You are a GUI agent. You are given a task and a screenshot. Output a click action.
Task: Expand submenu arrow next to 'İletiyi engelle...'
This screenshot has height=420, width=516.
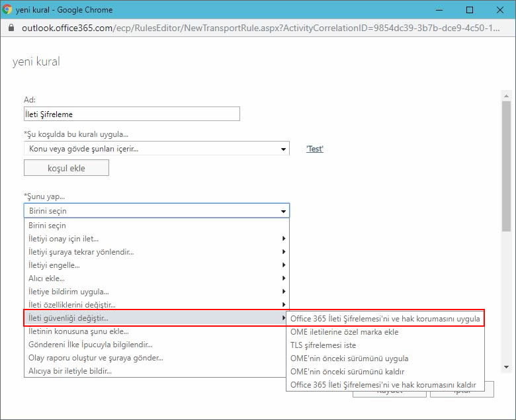click(284, 265)
